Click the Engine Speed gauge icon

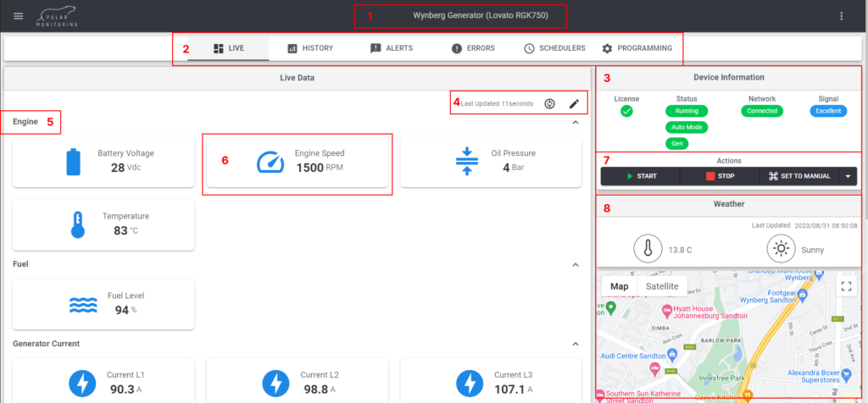pyautogui.click(x=270, y=162)
